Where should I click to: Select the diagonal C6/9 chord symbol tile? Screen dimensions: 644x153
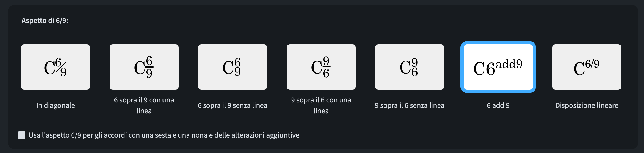(x=56, y=67)
